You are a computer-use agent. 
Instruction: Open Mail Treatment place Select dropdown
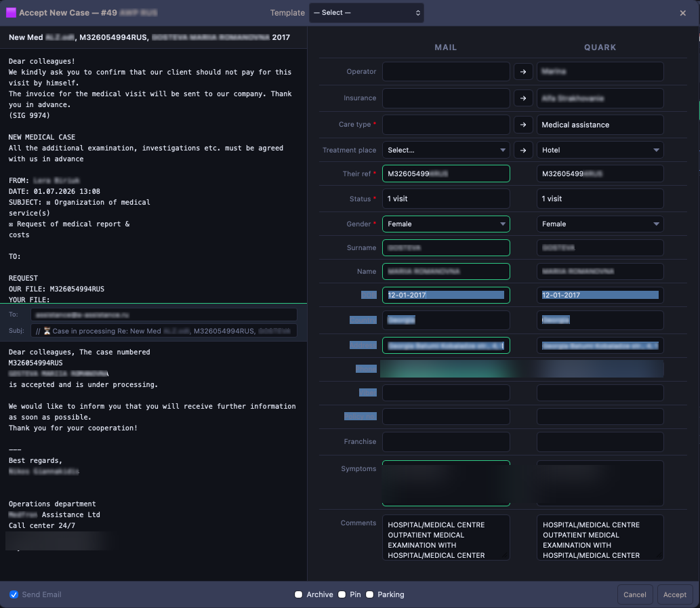(446, 150)
